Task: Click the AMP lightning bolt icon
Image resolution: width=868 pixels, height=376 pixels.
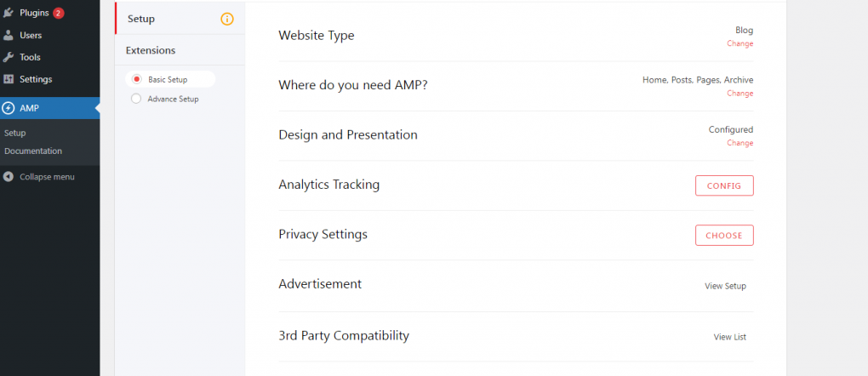Action: tap(9, 109)
